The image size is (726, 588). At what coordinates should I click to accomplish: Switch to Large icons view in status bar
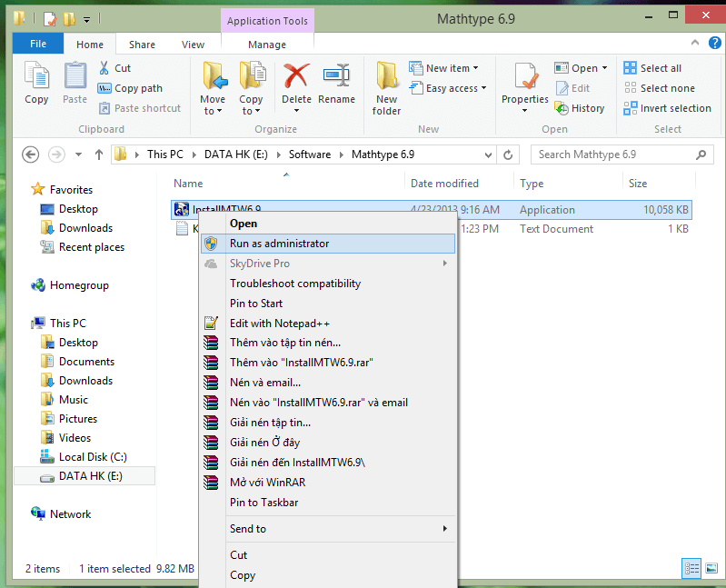[711, 568]
